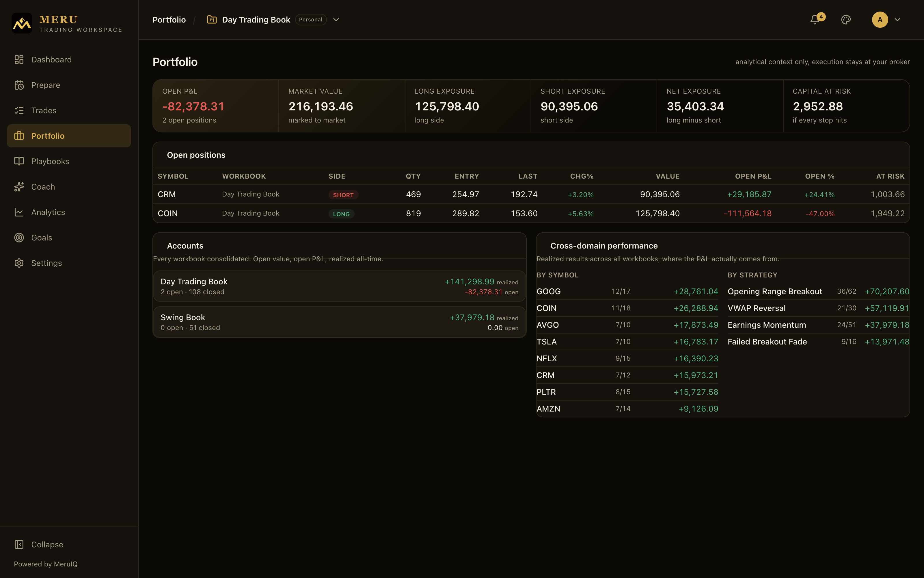Click the NFLX row in By Symbol
This screenshot has height=578, width=924.
click(627, 359)
